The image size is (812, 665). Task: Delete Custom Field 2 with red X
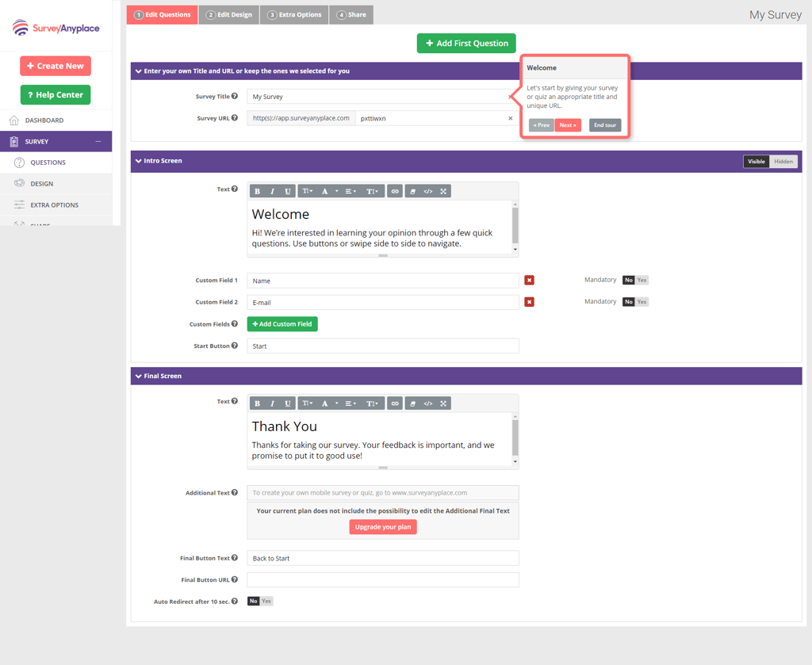click(x=529, y=302)
